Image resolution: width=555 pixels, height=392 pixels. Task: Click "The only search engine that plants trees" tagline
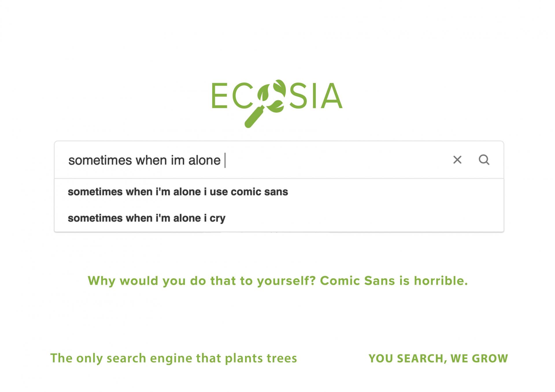click(173, 358)
